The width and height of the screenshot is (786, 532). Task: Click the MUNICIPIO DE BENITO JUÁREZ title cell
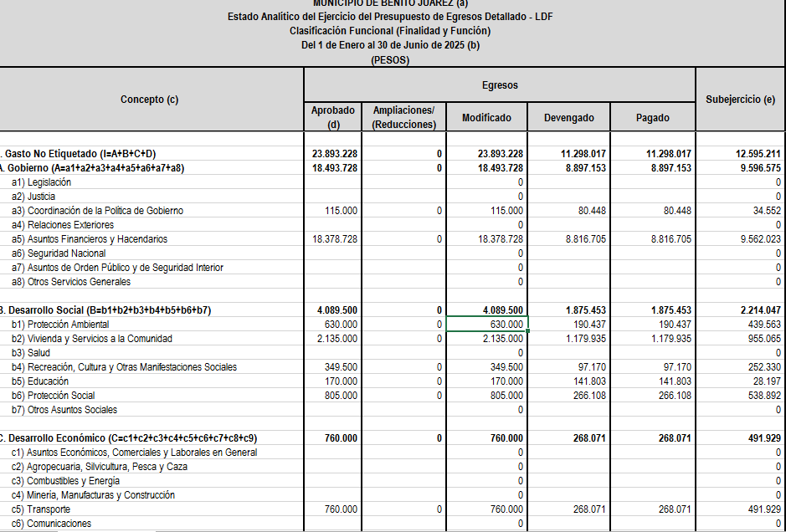[x=393, y=4]
